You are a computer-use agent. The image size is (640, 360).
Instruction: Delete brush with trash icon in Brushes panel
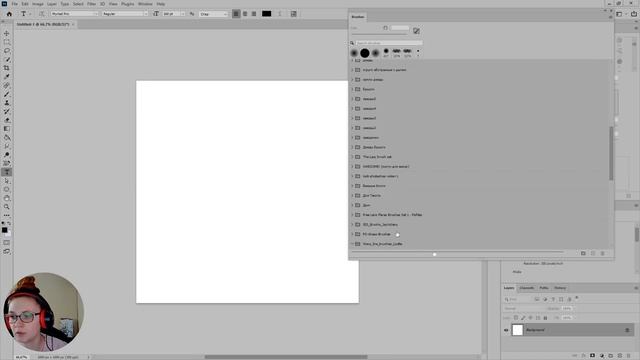coord(602,253)
